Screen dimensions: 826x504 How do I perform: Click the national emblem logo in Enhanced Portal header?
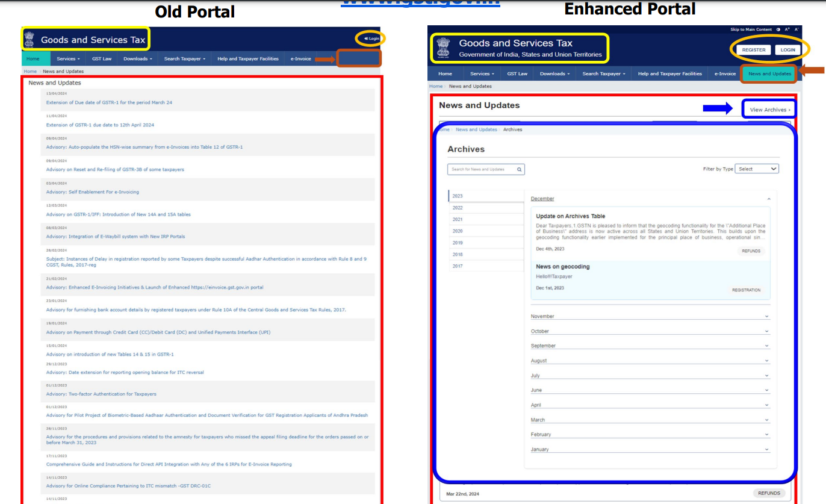coord(444,48)
